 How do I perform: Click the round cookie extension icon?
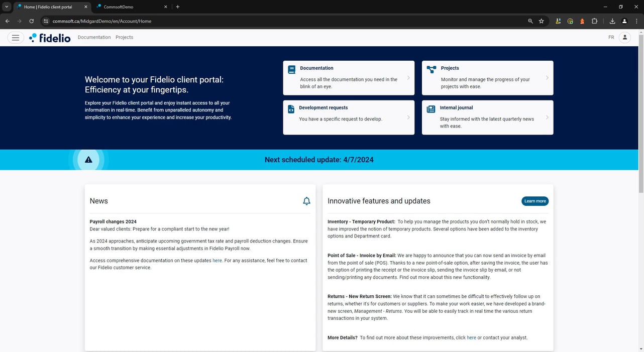pos(570,21)
